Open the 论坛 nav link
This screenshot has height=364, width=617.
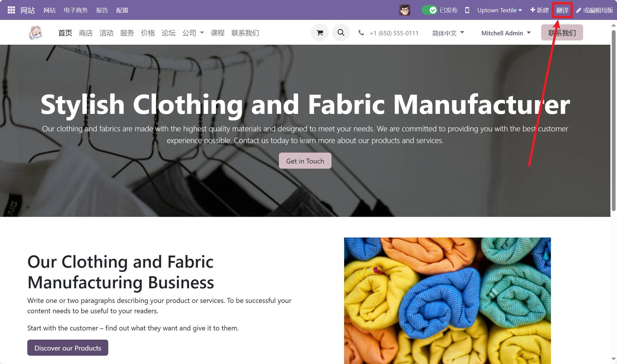tap(168, 33)
